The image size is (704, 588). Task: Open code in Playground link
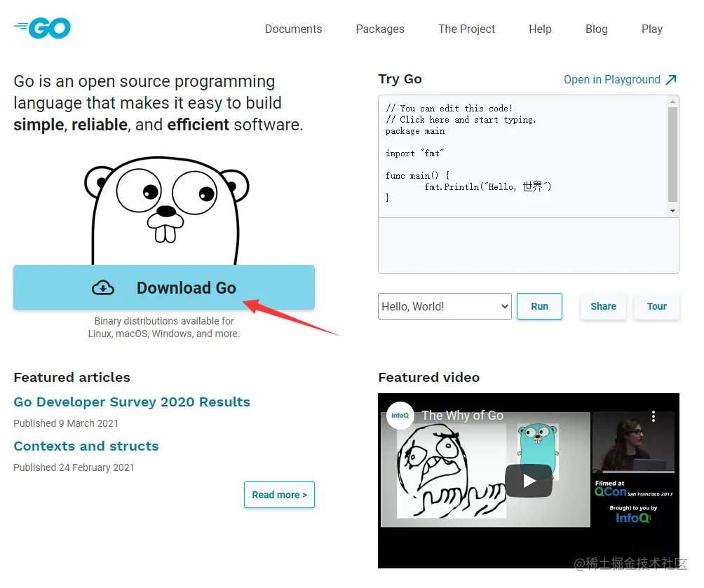click(x=620, y=79)
